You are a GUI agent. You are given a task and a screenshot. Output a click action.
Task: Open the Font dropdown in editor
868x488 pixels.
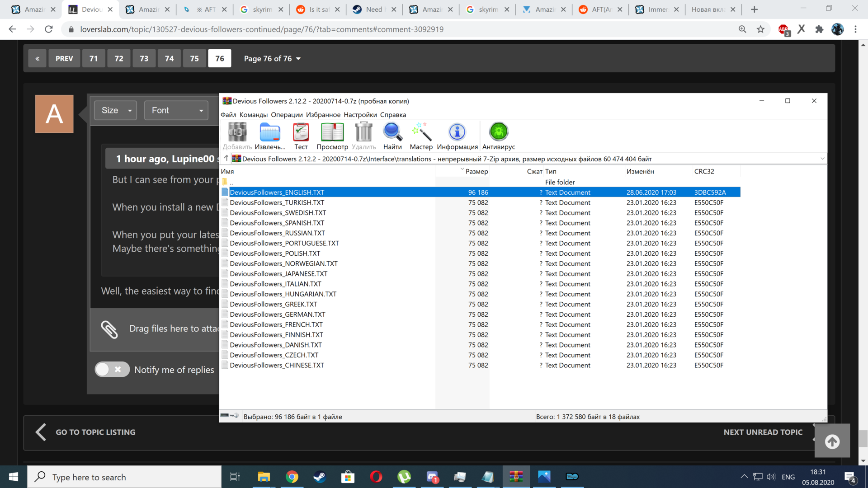(x=176, y=110)
